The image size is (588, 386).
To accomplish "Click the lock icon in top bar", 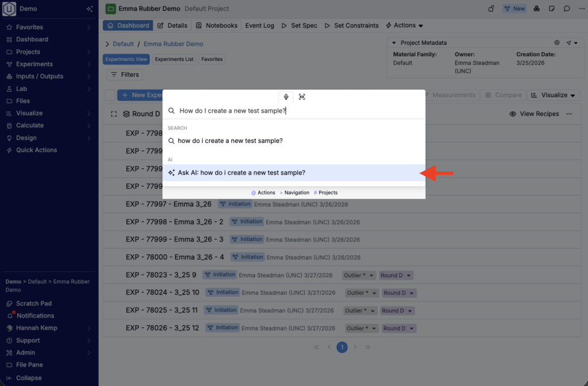I will coord(491,9).
